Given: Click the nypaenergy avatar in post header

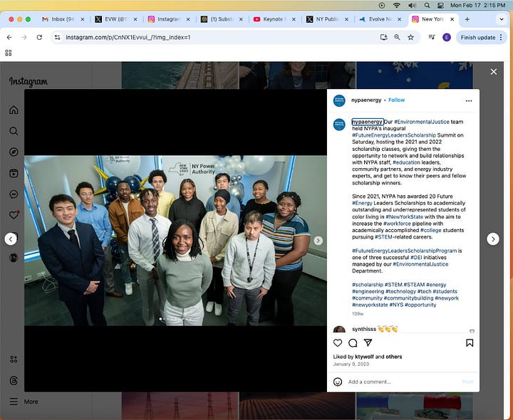Looking at the screenshot, I should pyautogui.click(x=339, y=100).
